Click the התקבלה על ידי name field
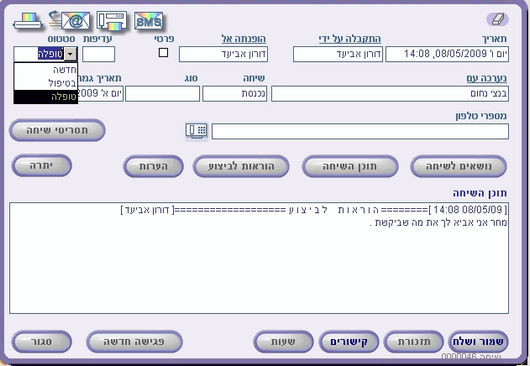 [x=338, y=54]
